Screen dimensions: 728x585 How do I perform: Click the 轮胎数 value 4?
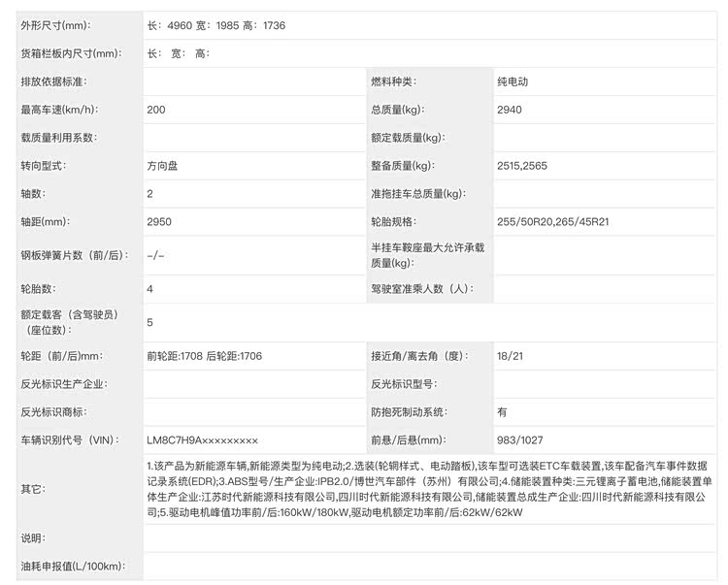[x=150, y=289]
